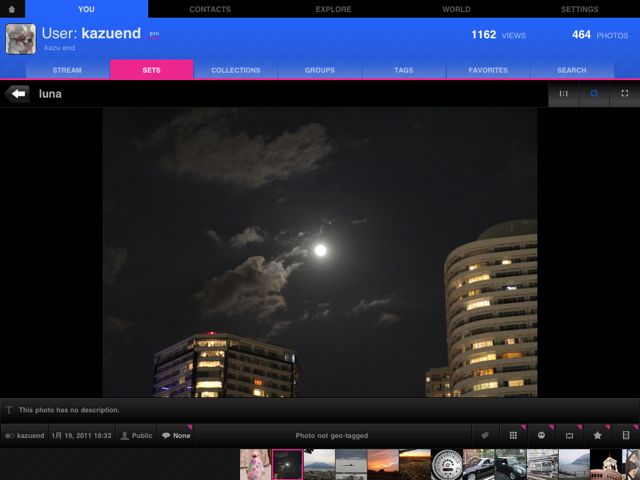Select the parked car street thumbnail

click(478, 464)
